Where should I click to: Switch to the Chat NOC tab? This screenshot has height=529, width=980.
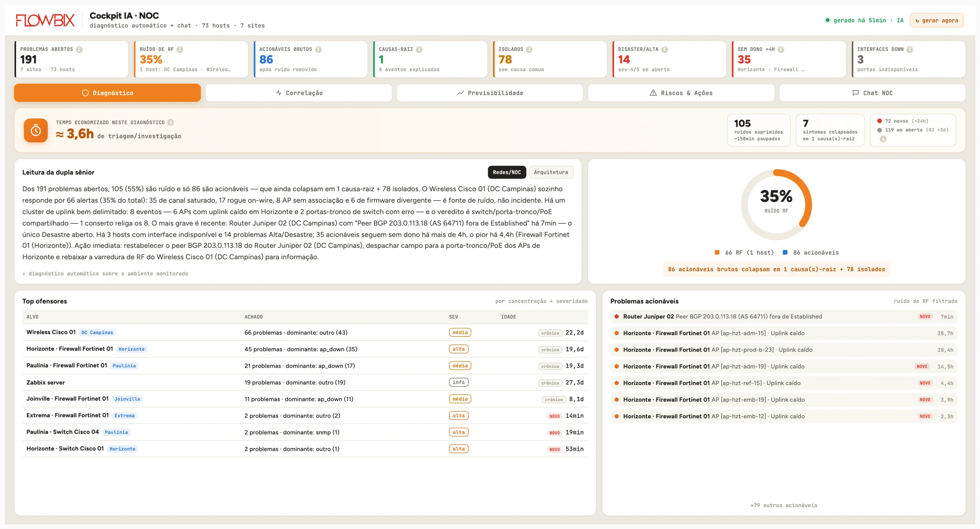click(x=872, y=93)
